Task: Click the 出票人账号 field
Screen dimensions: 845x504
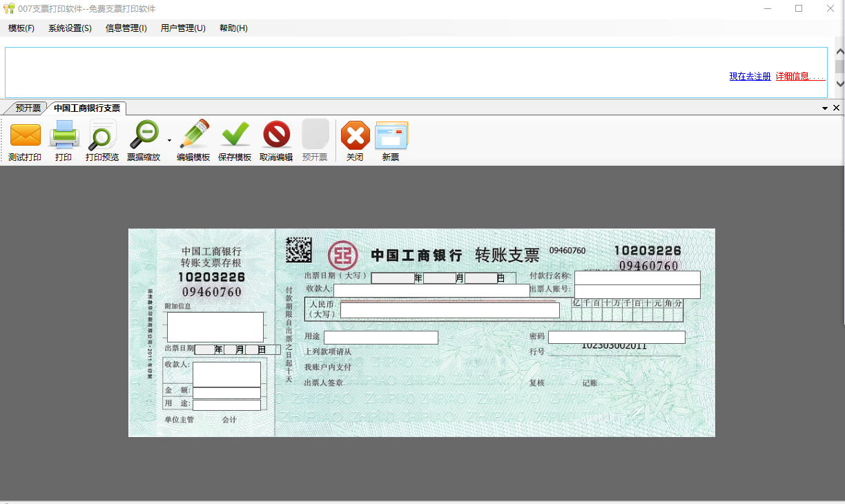Action: (x=637, y=291)
